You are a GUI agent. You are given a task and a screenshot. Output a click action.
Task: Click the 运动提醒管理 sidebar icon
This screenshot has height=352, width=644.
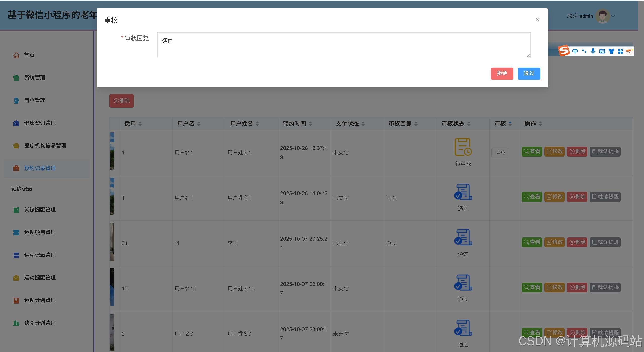coord(16,278)
